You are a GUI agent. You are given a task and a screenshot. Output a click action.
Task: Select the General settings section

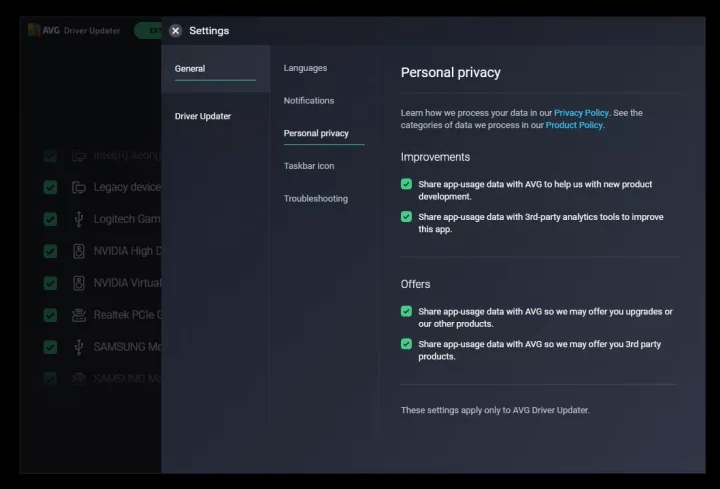click(190, 69)
